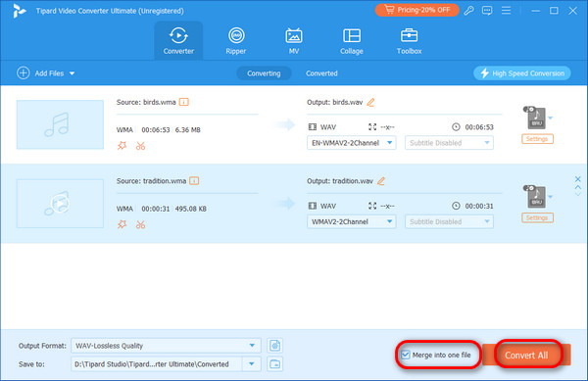Click the 495.08 KB file size text
The height and width of the screenshot is (381, 588).
coord(190,209)
